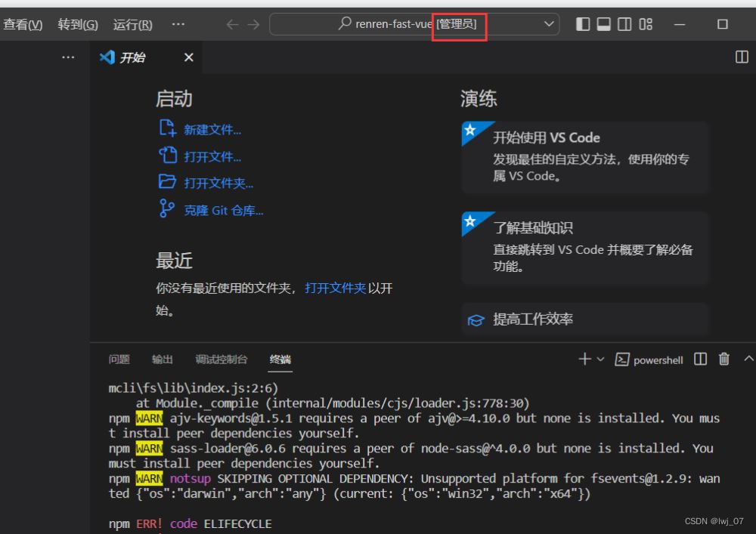The width and height of the screenshot is (756, 534).
Task: Show more menu items via title bar ellipsis
Action: [x=178, y=24]
